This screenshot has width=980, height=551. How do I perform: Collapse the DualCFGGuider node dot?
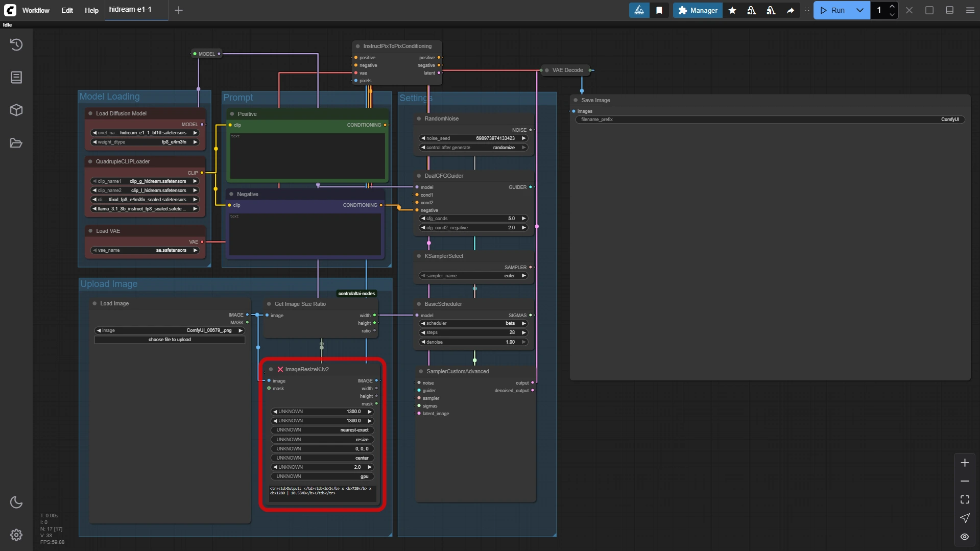click(x=419, y=176)
